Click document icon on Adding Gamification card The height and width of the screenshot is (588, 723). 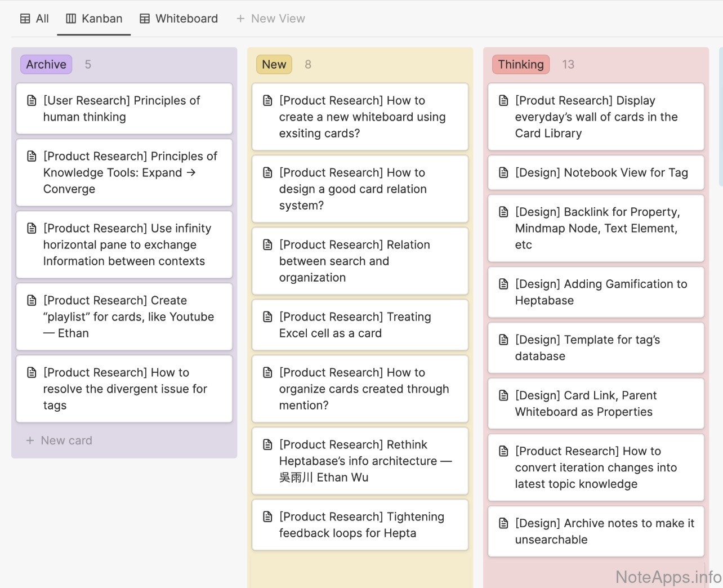504,284
